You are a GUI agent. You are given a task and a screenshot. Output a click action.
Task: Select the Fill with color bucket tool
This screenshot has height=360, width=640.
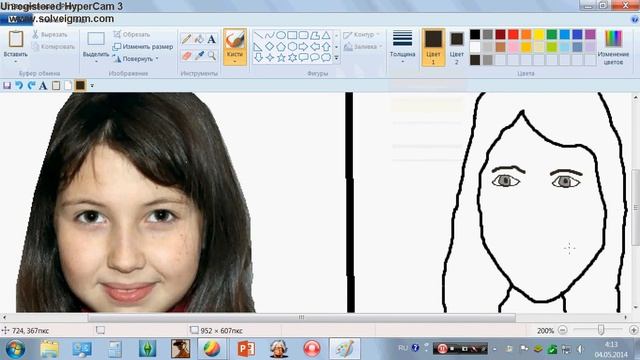[x=199, y=39]
